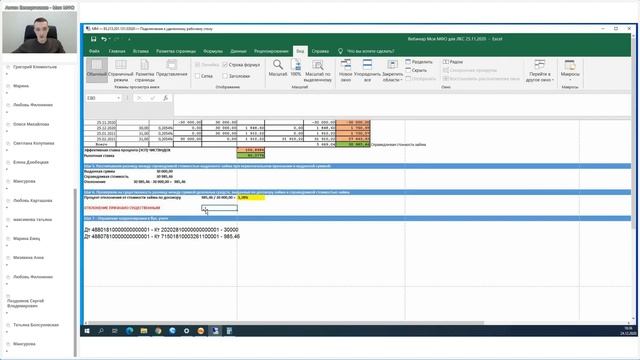Viewport: 640px width, 360px height.
Task: Open a New Window (Новое окно)
Action: 346,70
